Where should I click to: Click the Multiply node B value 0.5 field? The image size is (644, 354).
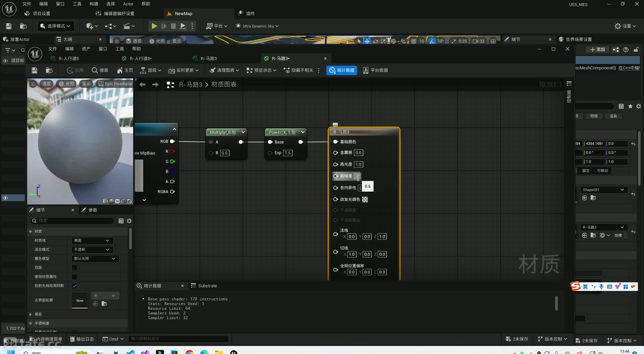[224, 153]
